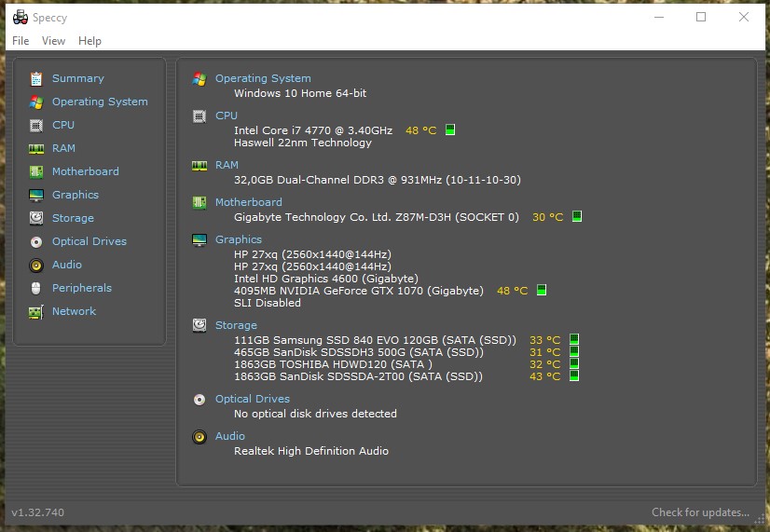Click the Operating System Windows flag sidebar icon
Image resolution: width=770 pixels, height=532 pixels.
pyautogui.click(x=35, y=102)
